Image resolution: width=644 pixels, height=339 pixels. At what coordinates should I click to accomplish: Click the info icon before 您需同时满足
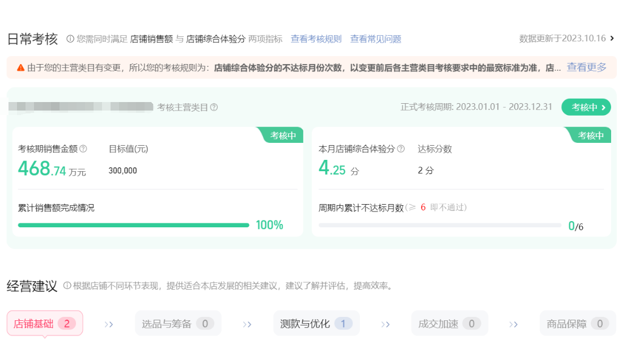70,39
